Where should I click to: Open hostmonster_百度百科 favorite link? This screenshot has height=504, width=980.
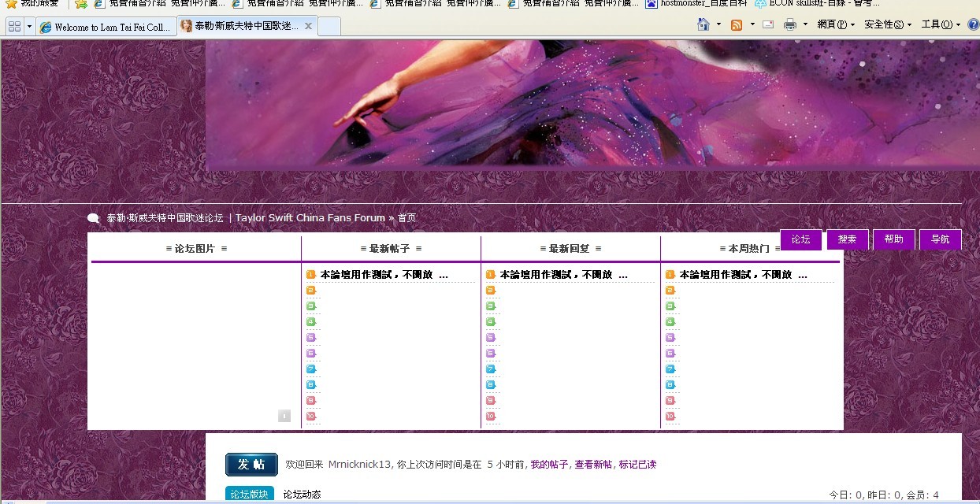[x=696, y=3]
